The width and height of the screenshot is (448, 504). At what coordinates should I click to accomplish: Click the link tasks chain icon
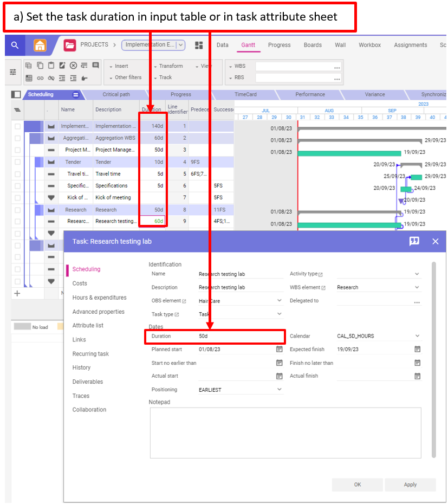click(40, 78)
